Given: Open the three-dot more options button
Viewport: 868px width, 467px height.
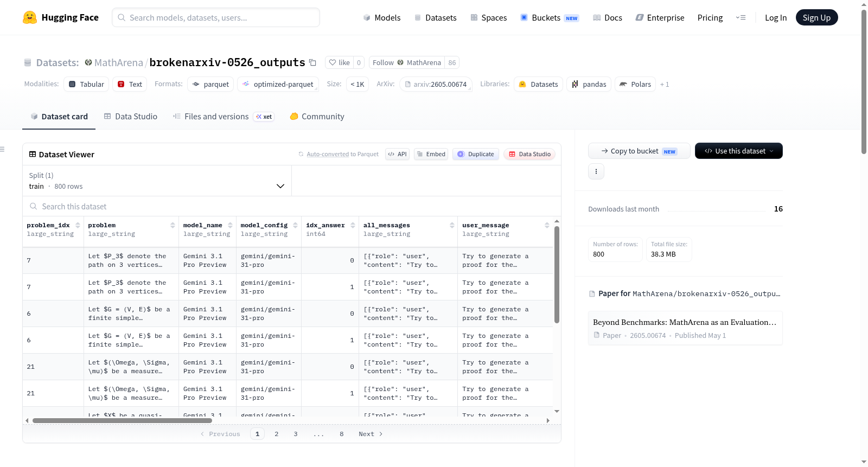Looking at the screenshot, I should click(596, 171).
